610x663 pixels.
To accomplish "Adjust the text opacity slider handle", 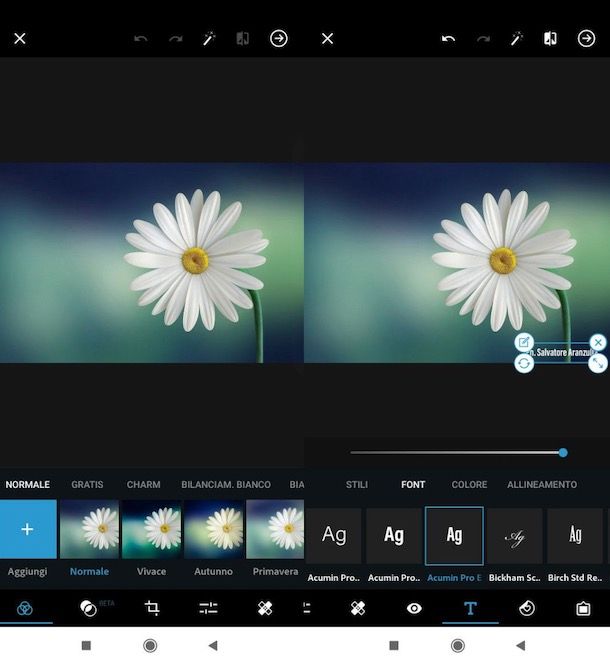I will pyautogui.click(x=563, y=453).
